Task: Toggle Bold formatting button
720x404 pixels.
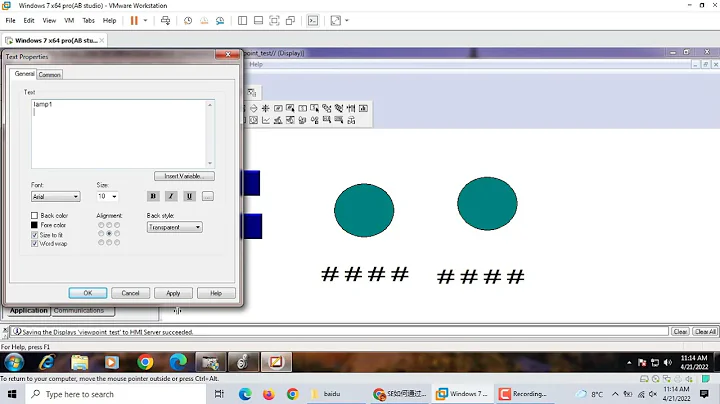Action: tap(153, 196)
